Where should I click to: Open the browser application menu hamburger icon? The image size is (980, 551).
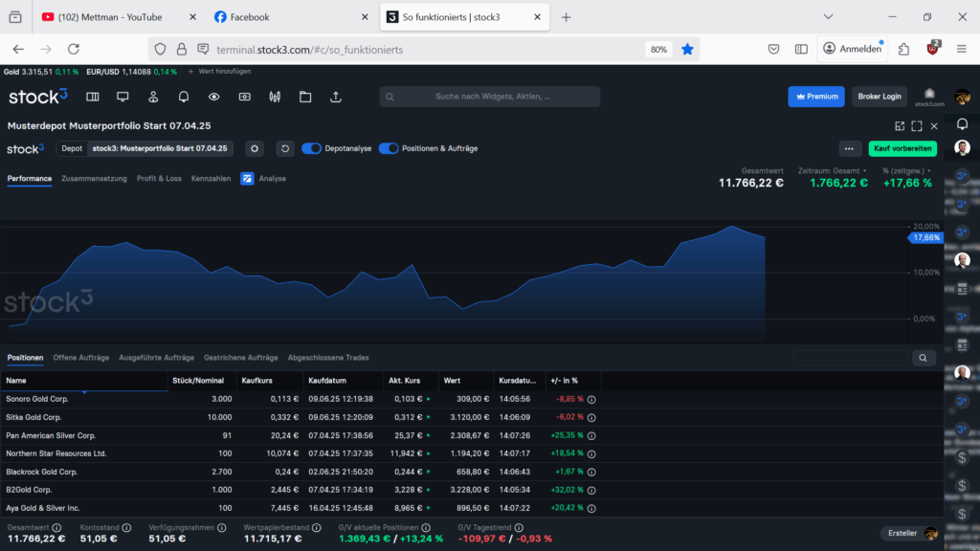coord(962,49)
